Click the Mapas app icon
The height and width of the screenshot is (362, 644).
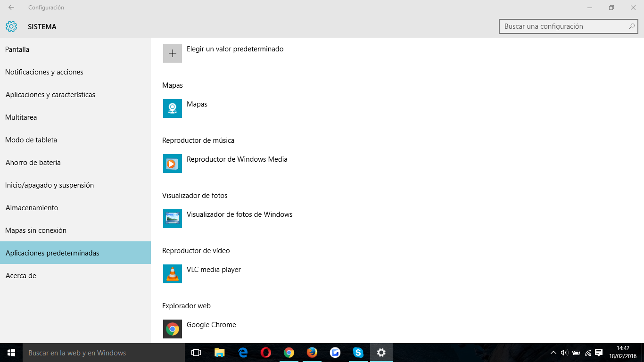pyautogui.click(x=173, y=108)
